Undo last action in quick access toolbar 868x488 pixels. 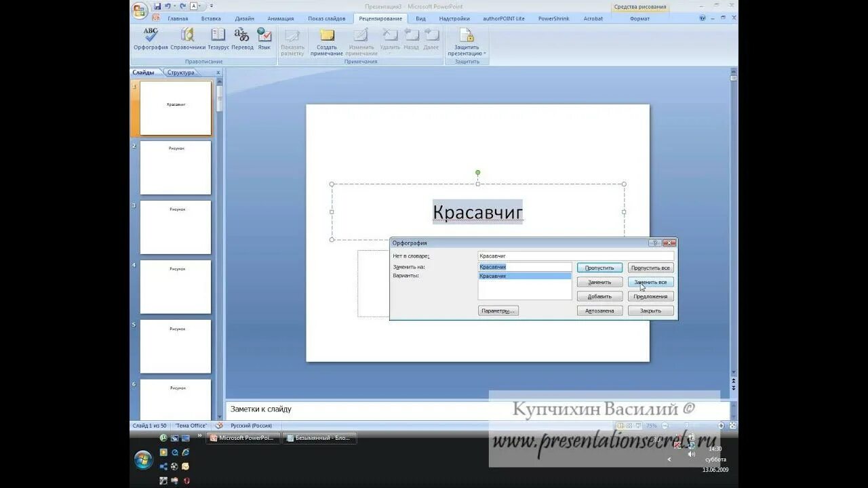tap(167, 6)
